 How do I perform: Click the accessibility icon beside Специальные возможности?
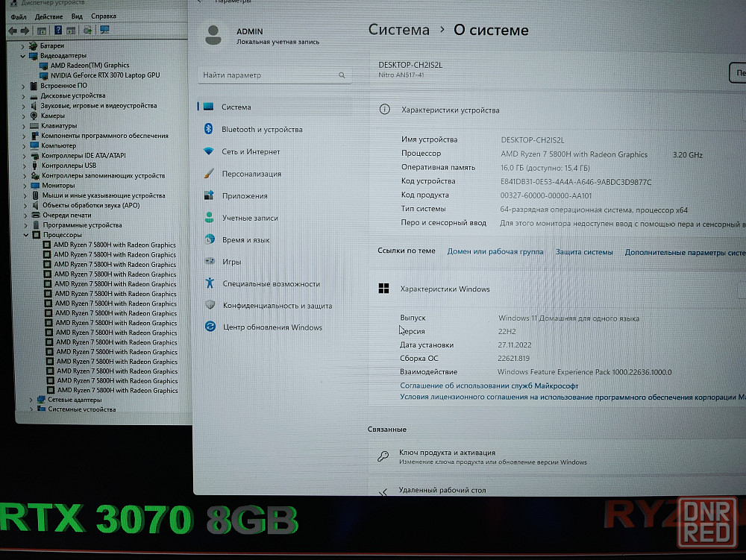tap(210, 283)
